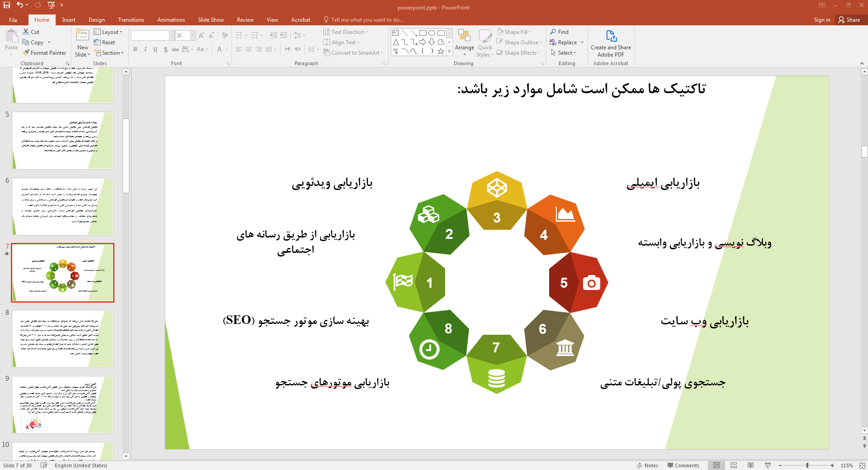Click the Increase List Level icon
Image resolution: width=868 pixels, height=470 pixels.
pos(284,35)
